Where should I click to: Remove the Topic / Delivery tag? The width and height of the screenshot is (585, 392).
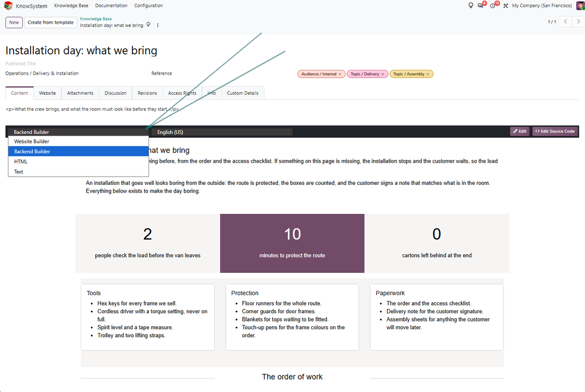click(383, 74)
